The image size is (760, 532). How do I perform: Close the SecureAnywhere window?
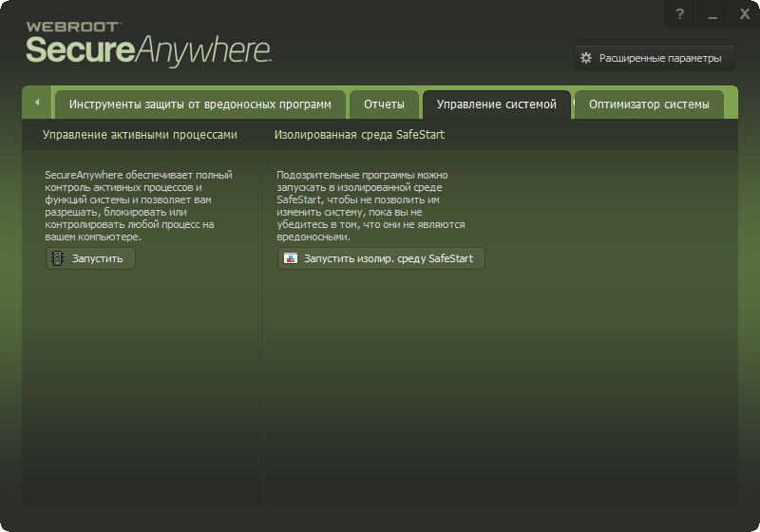point(745,14)
